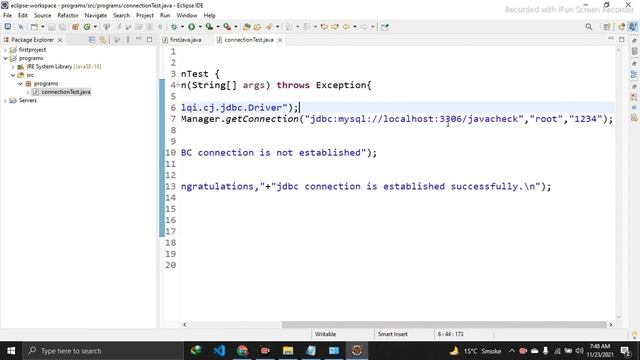
Task: Click the Windows Start button
Action: (11, 351)
